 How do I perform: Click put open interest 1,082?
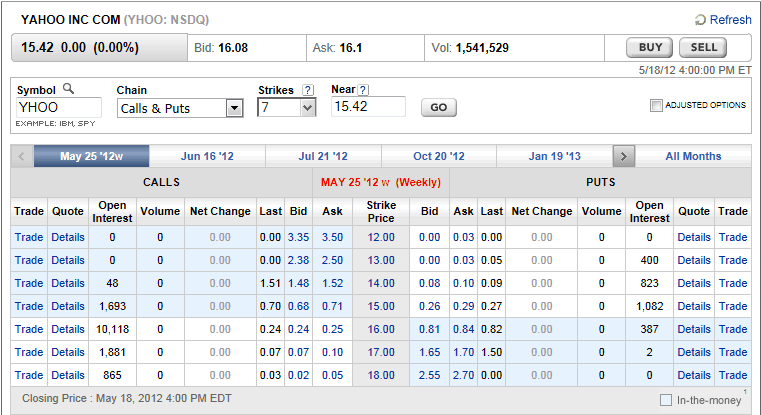(x=649, y=306)
